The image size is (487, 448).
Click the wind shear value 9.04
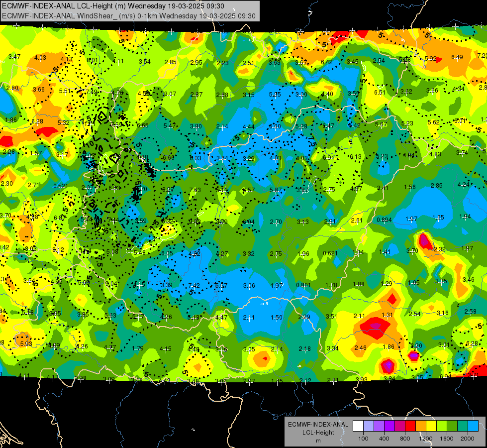point(111,284)
